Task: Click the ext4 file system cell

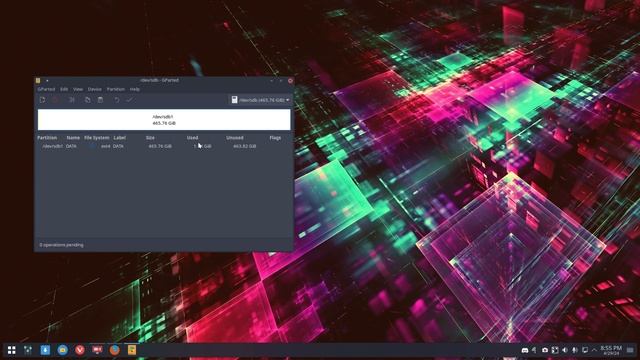Action: pos(106,146)
